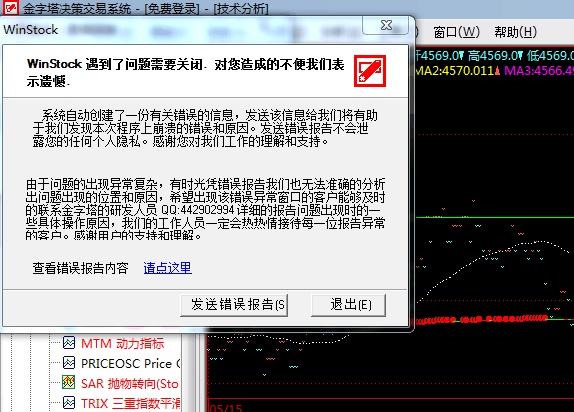Click the 发送错误报告 button
Screen dimensions: 574x412
point(234,305)
